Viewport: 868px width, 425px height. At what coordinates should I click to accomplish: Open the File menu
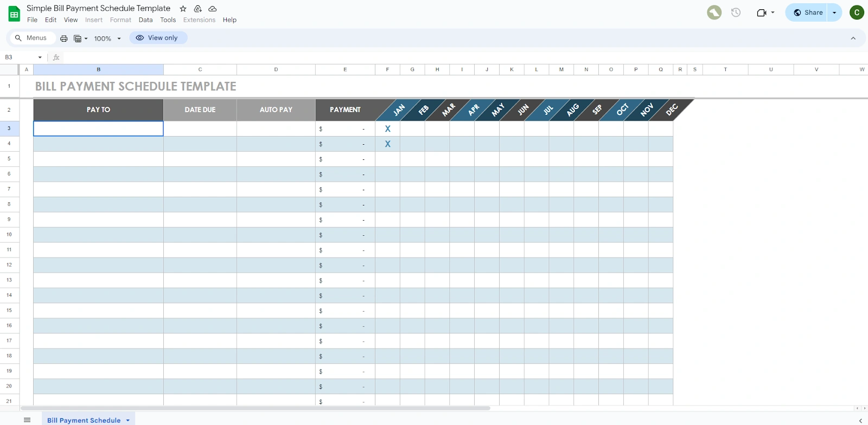pos(33,20)
